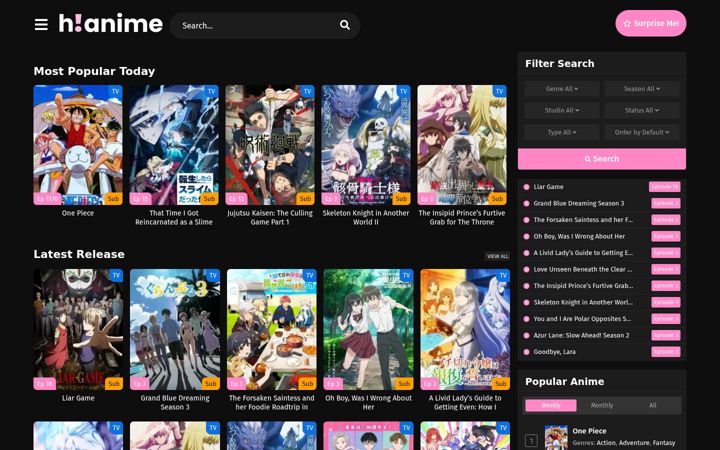Image resolution: width=720 pixels, height=450 pixels.
Task: Click the h!anime logo
Action: [111, 23]
